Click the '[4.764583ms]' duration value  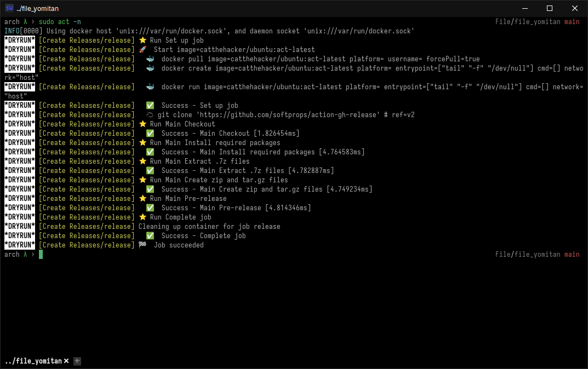(x=341, y=152)
